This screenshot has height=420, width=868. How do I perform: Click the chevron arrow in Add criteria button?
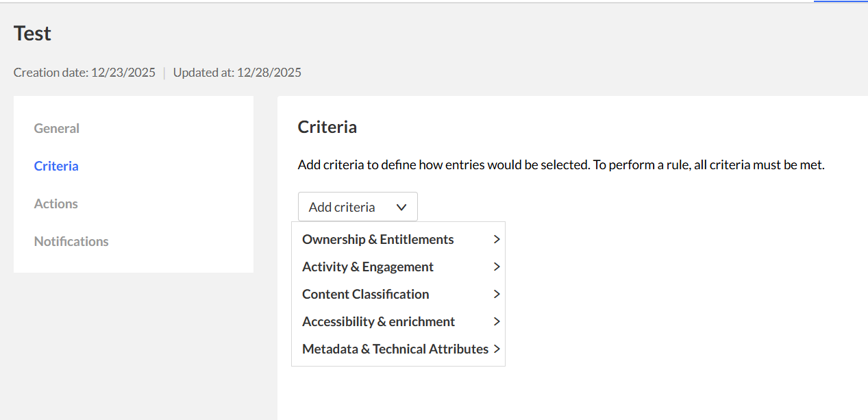[401, 207]
